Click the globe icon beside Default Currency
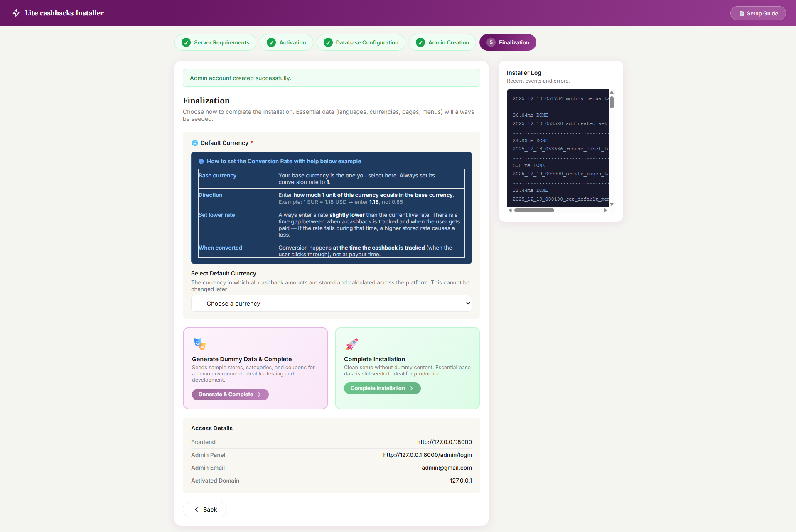The image size is (796, 532). (195, 143)
